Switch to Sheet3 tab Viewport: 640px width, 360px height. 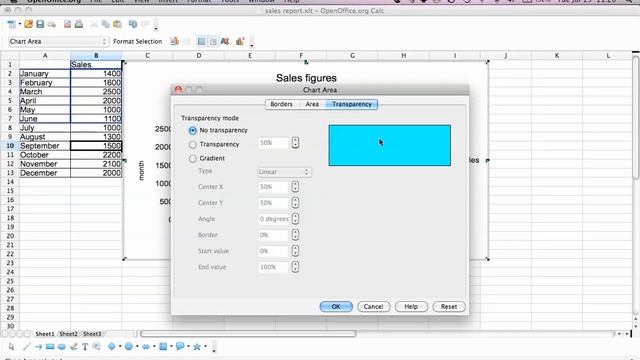[x=92, y=334]
